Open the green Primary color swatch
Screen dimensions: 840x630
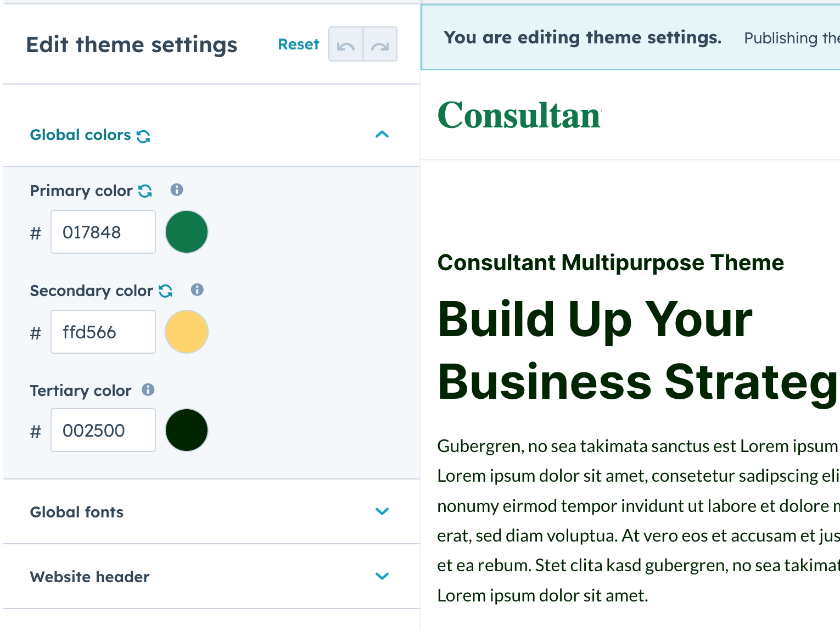pos(187,232)
